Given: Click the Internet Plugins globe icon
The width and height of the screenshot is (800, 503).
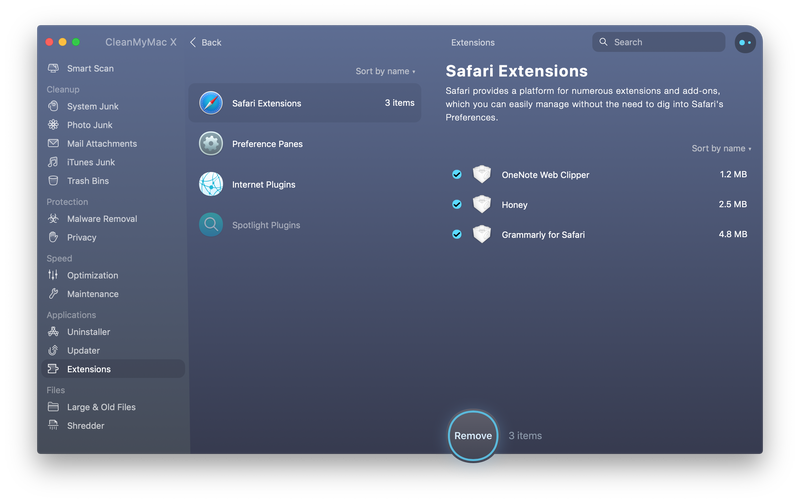Looking at the screenshot, I should [x=211, y=184].
